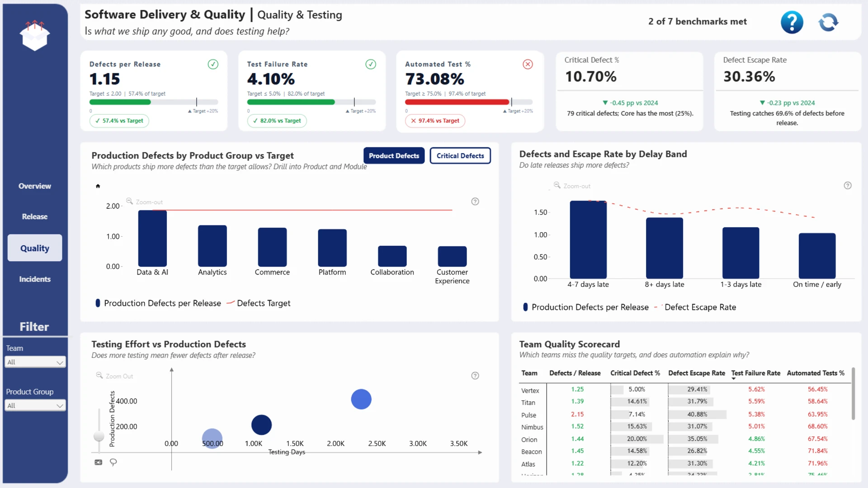Click the red X icon on Automated Test %

tap(528, 64)
